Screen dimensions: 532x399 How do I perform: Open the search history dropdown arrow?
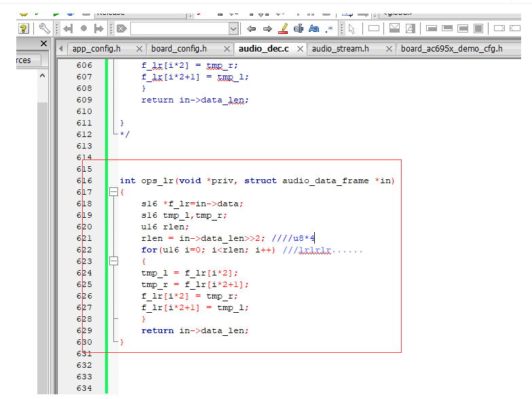(233, 28)
